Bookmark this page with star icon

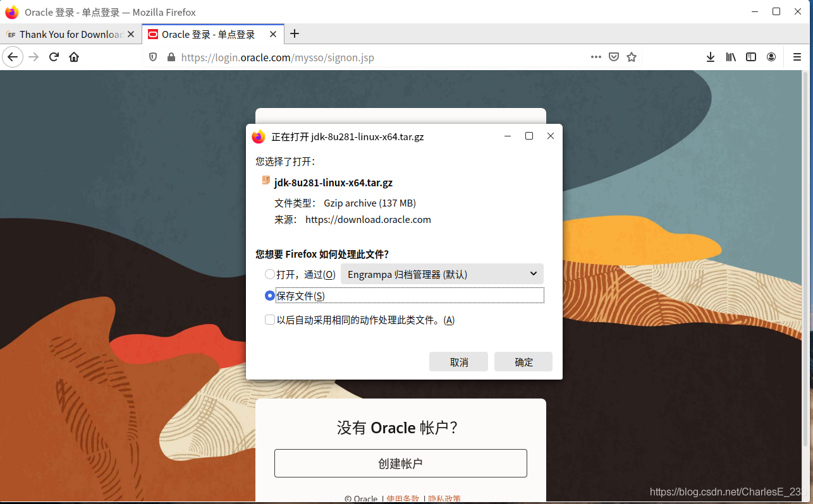(631, 57)
